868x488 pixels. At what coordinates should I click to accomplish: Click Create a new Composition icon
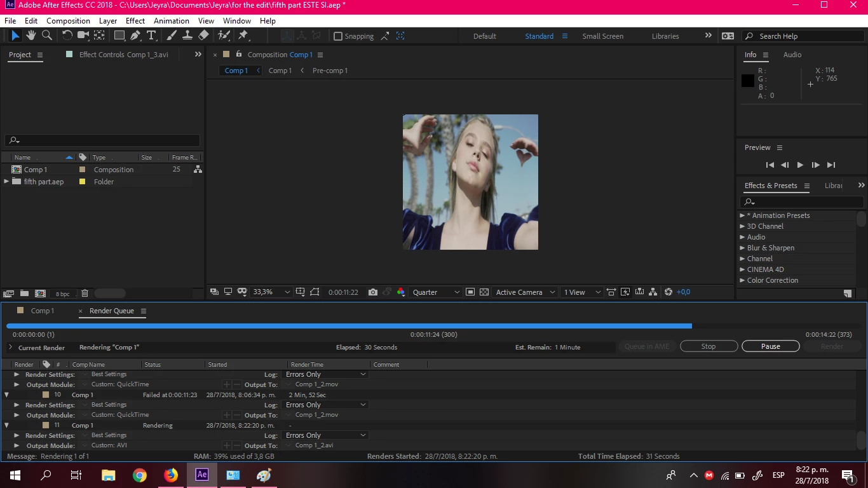pyautogui.click(x=40, y=294)
